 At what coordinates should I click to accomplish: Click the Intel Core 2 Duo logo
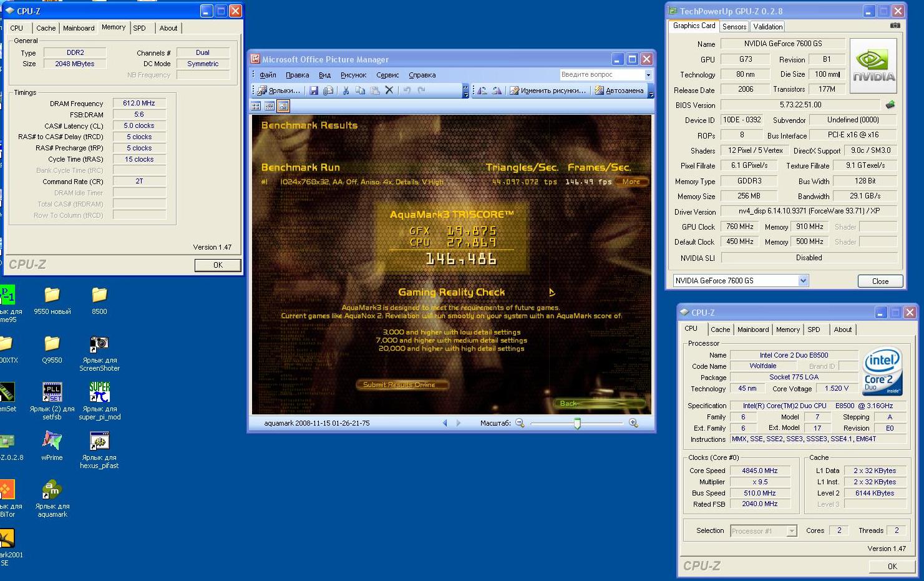(x=882, y=371)
